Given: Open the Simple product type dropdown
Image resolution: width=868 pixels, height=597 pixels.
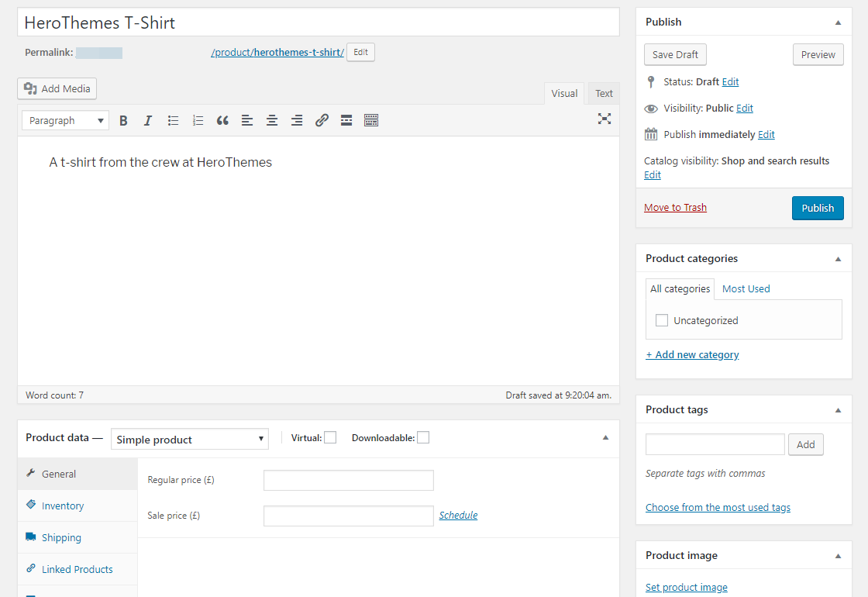Looking at the screenshot, I should (189, 439).
